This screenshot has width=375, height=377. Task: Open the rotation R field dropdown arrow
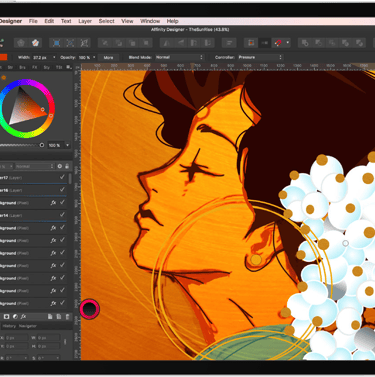[x=26, y=358]
